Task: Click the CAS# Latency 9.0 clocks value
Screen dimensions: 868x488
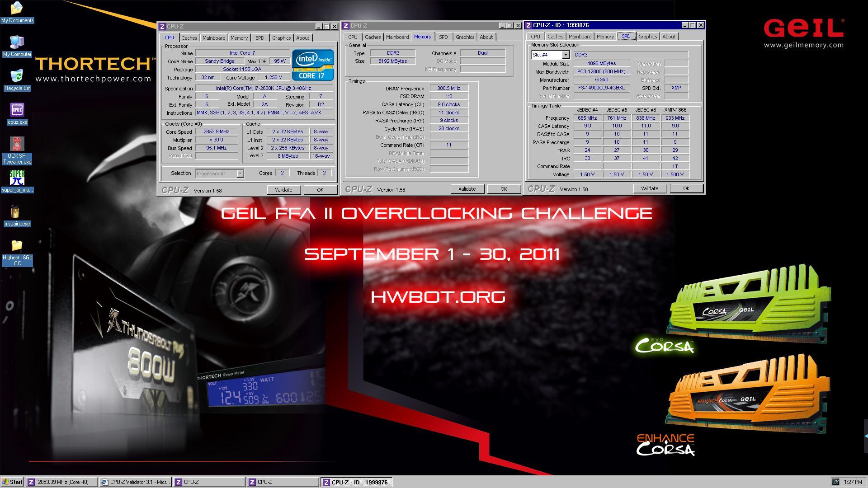Action: point(449,104)
